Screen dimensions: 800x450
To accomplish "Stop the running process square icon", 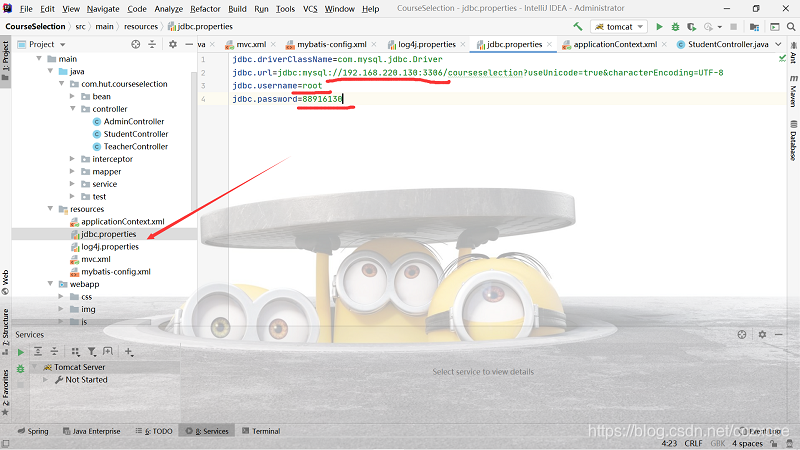I will tap(733, 27).
